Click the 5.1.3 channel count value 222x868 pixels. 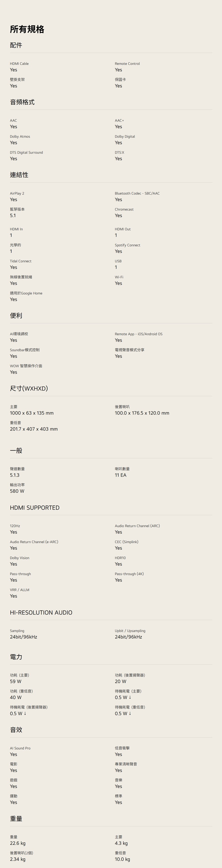[14, 475]
